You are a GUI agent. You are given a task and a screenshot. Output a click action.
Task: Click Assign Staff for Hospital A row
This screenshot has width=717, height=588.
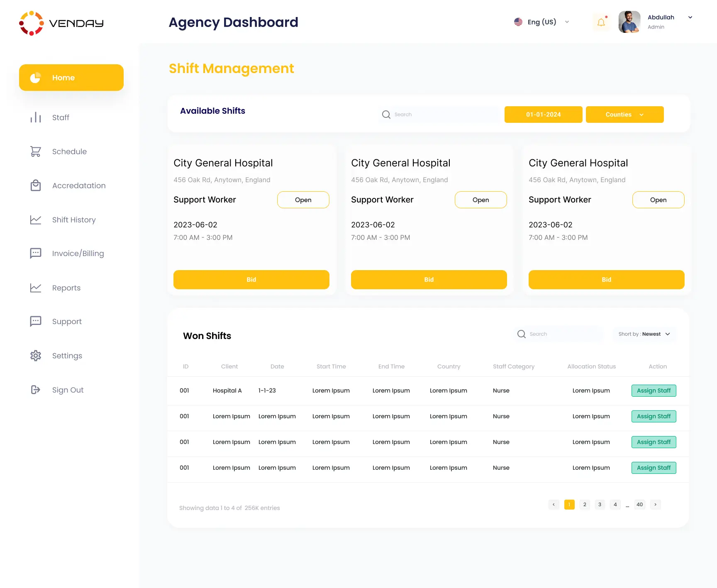654,390
